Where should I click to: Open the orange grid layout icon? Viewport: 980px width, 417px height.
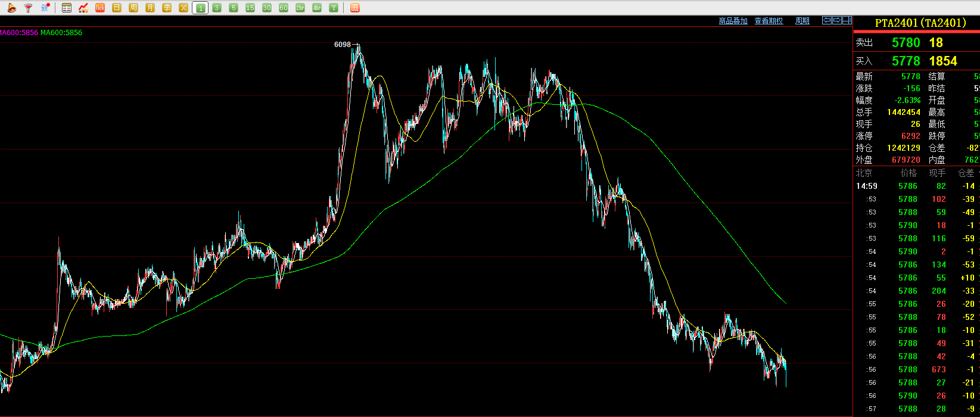[x=355, y=8]
